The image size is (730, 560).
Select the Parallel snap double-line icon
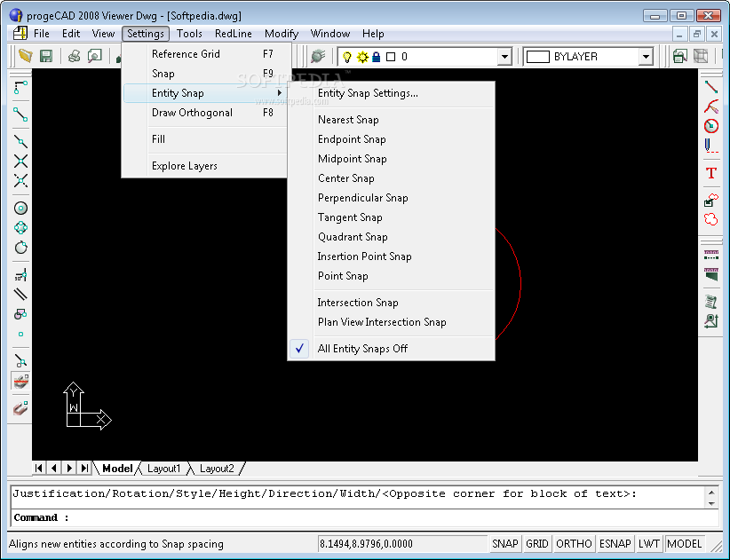[x=20, y=295]
